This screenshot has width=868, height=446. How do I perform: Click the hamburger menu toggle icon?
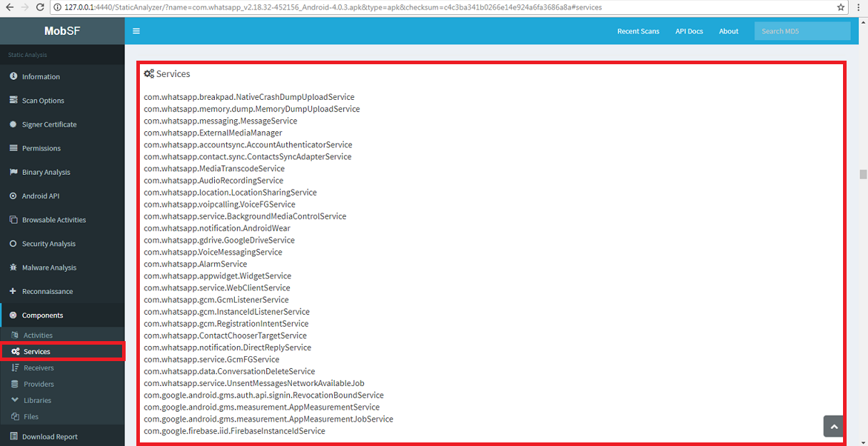136,31
